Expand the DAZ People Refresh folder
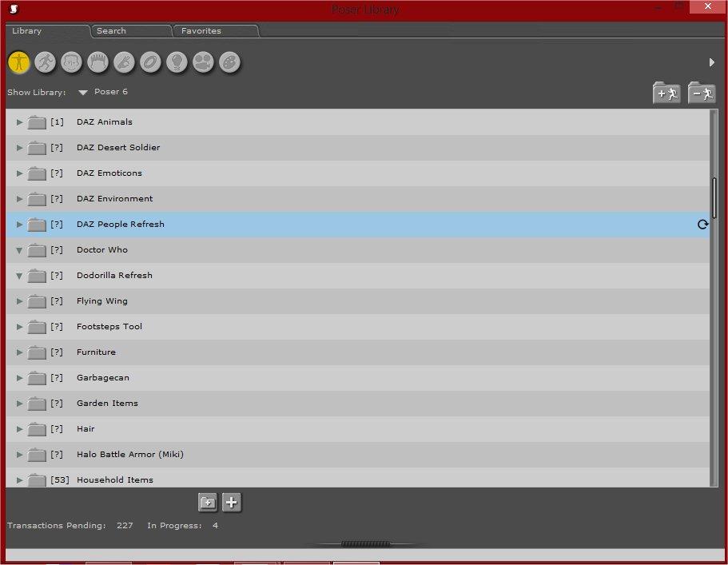The width and height of the screenshot is (728, 565). [x=19, y=225]
